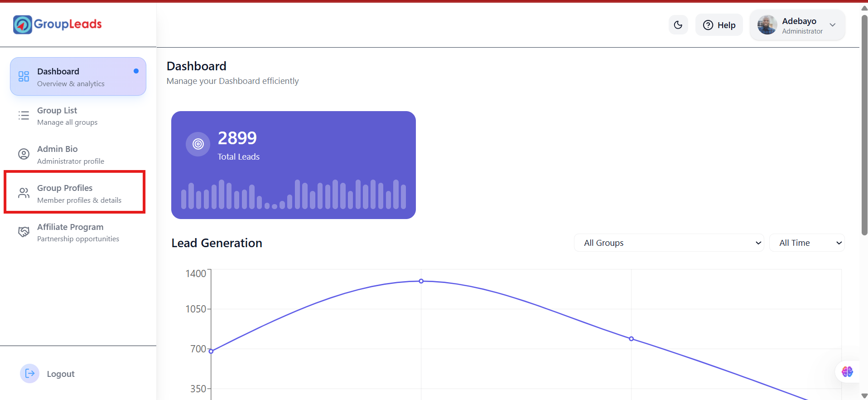Click the 350 axis label
This screenshot has height=400, width=868.
click(x=198, y=389)
